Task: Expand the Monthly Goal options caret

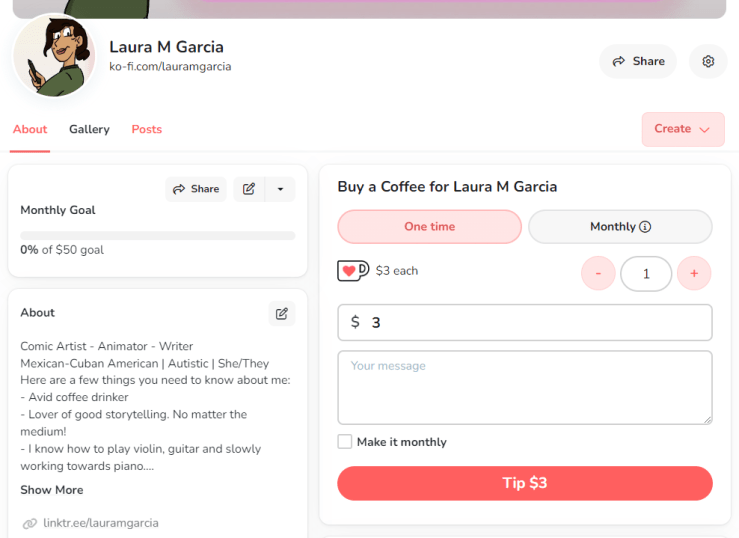Action: pos(280,189)
